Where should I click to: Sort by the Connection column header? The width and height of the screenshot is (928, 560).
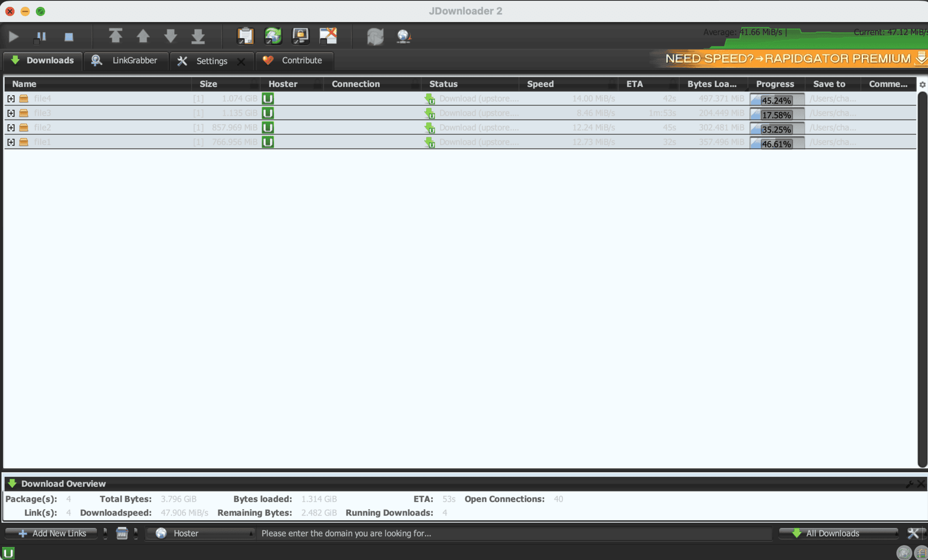373,84
